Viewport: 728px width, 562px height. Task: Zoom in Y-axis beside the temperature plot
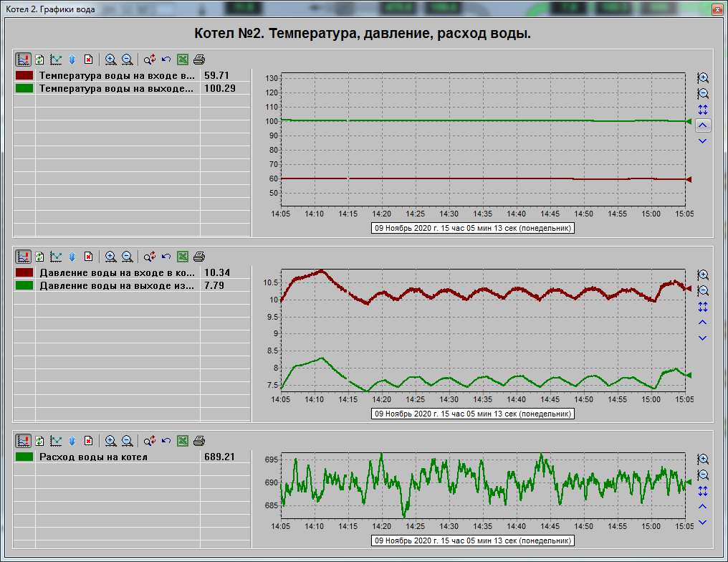tap(703, 78)
